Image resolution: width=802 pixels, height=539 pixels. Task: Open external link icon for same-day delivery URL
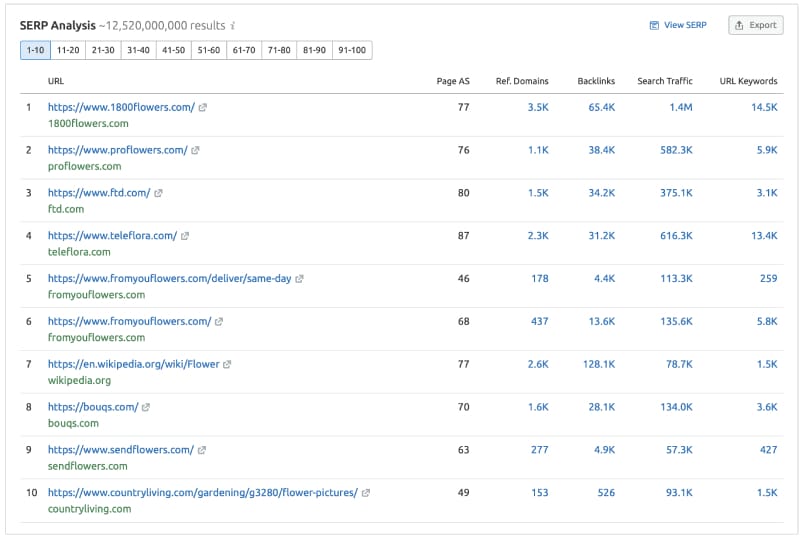299,279
